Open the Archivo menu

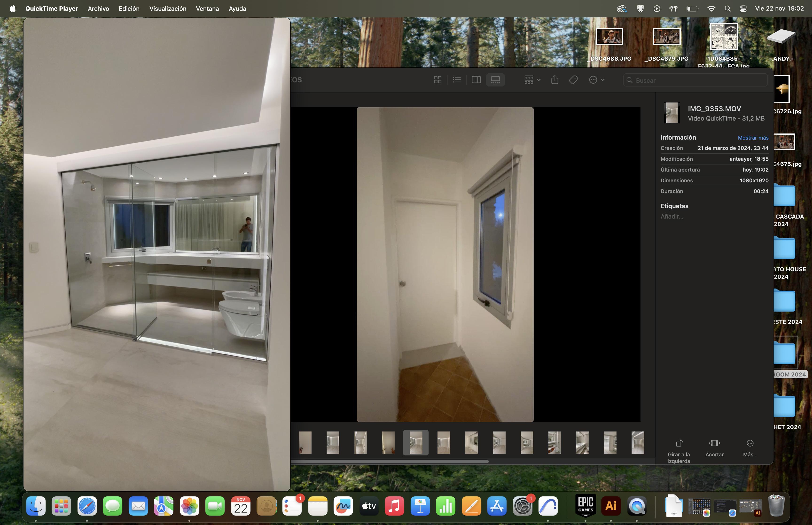point(98,8)
